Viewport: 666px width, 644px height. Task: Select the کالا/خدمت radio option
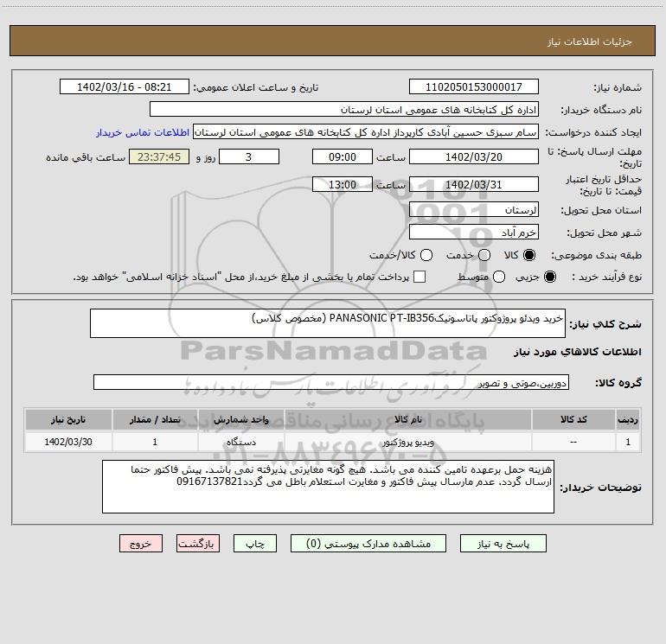point(426,255)
